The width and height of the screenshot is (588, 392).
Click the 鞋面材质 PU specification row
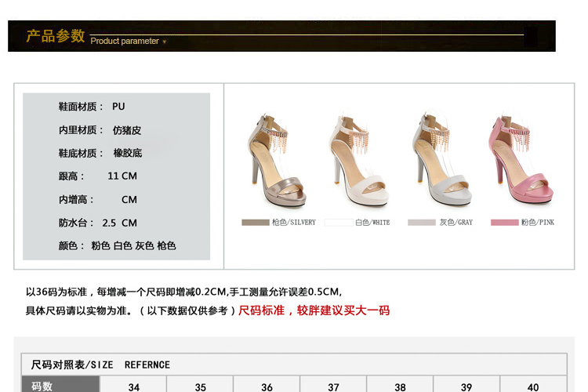tap(92, 107)
